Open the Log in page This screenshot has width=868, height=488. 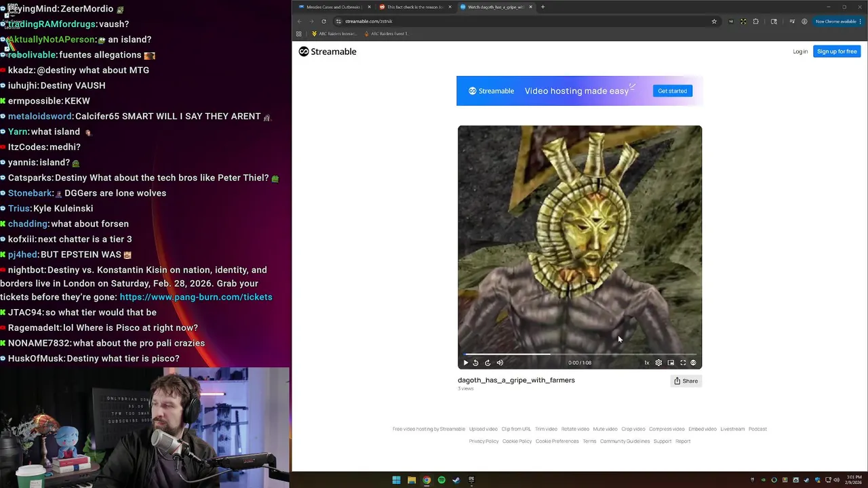(x=800, y=52)
